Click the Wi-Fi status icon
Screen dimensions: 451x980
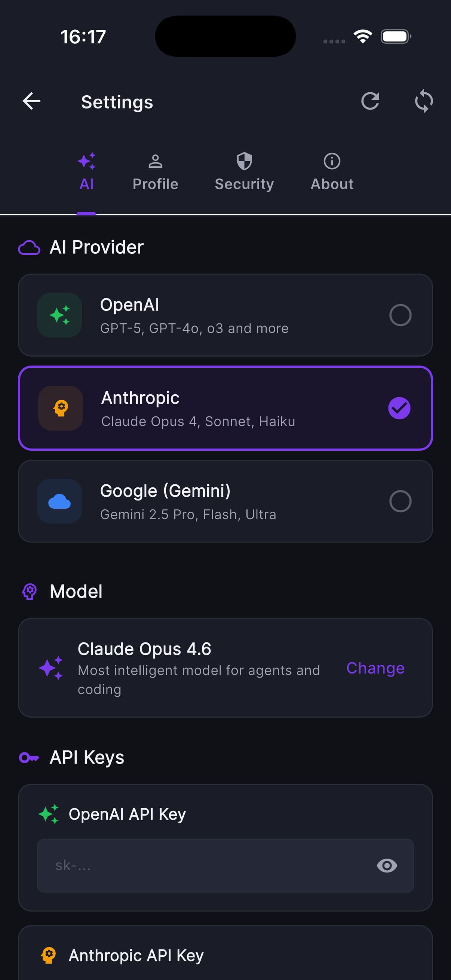[x=363, y=37]
